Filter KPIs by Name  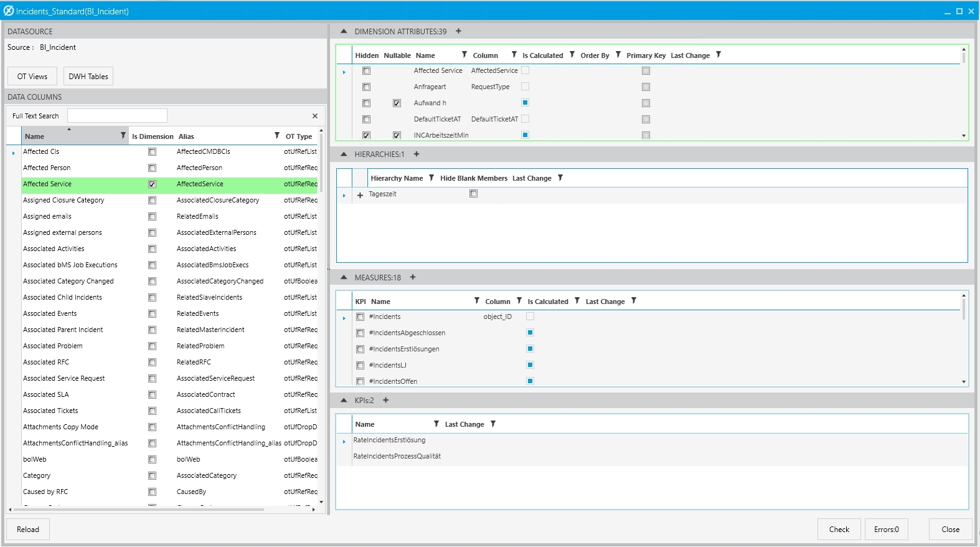pos(436,424)
